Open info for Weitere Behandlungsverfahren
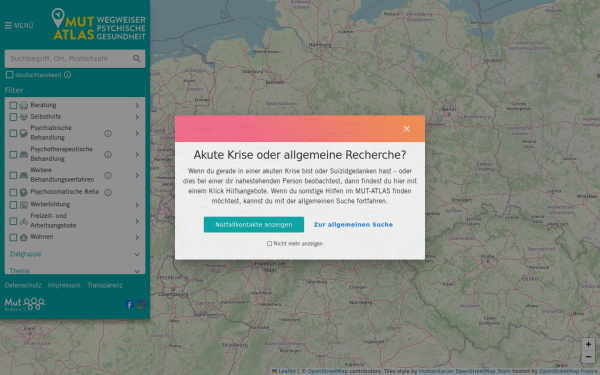The height and width of the screenshot is (375, 600). click(108, 175)
